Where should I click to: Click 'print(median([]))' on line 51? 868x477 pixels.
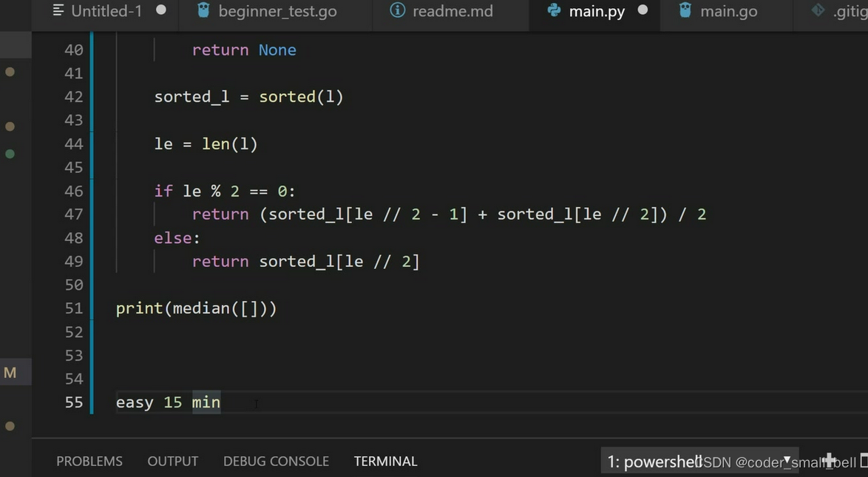pyautogui.click(x=196, y=308)
